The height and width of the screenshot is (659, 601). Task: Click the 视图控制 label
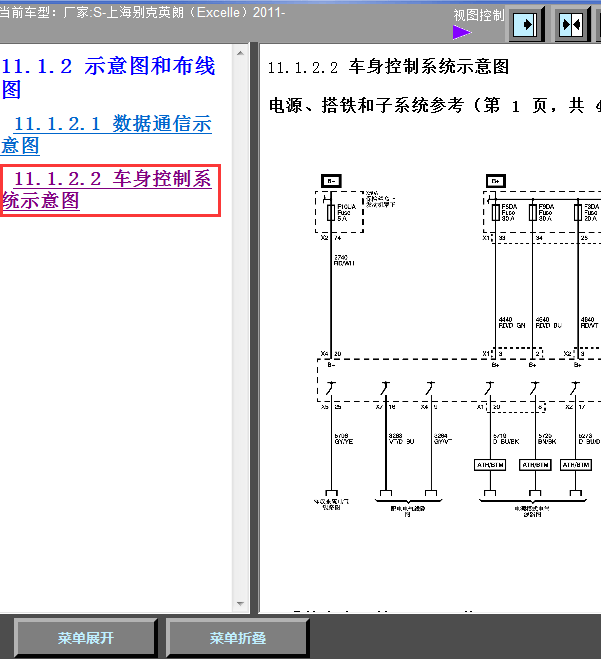[479, 15]
